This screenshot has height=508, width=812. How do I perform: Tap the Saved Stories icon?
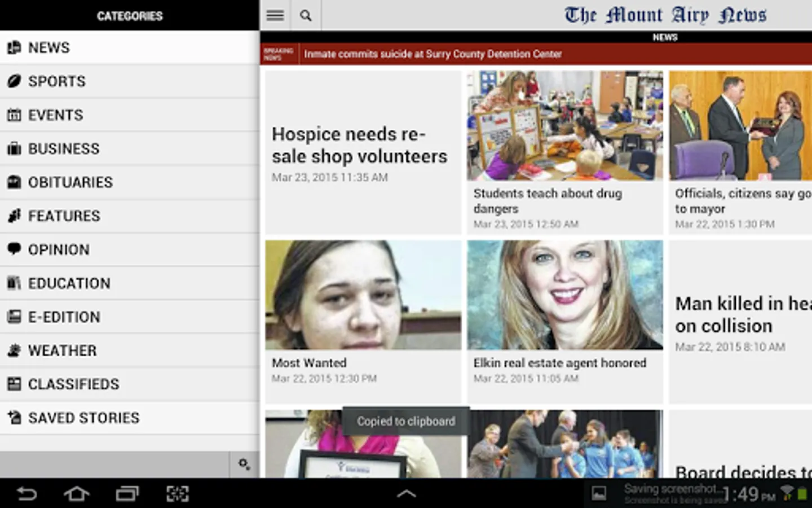pyautogui.click(x=14, y=418)
